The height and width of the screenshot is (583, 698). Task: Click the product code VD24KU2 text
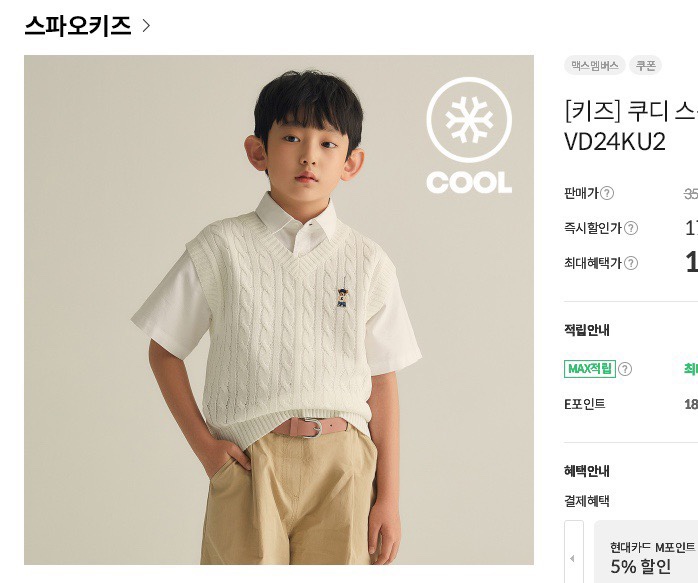pyautogui.click(x=615, y=142)
